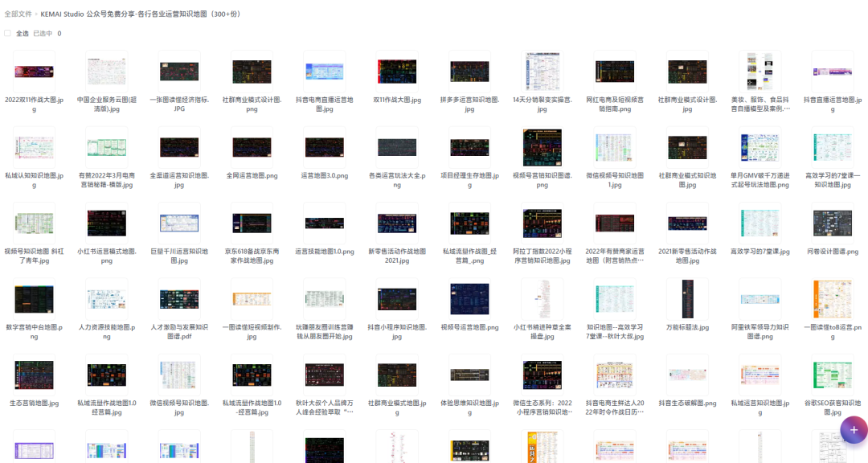
Task: Select file name 体验思维知识地图.jpg
Action: tap(469, 408)
